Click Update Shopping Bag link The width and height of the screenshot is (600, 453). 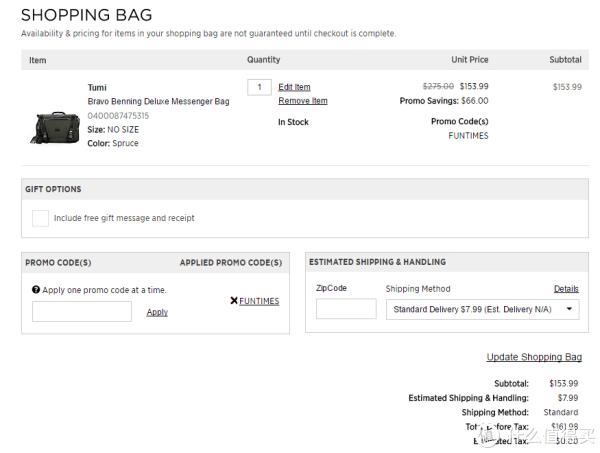(534, 357)
